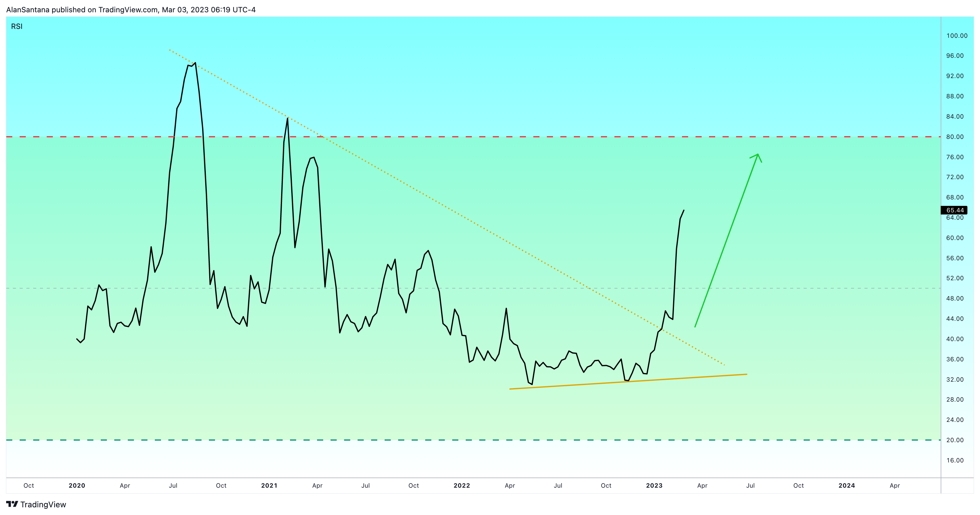Click the 2023 year label on time axis
980x515 pixels.
pyautogui.click(x=654, y=486)
